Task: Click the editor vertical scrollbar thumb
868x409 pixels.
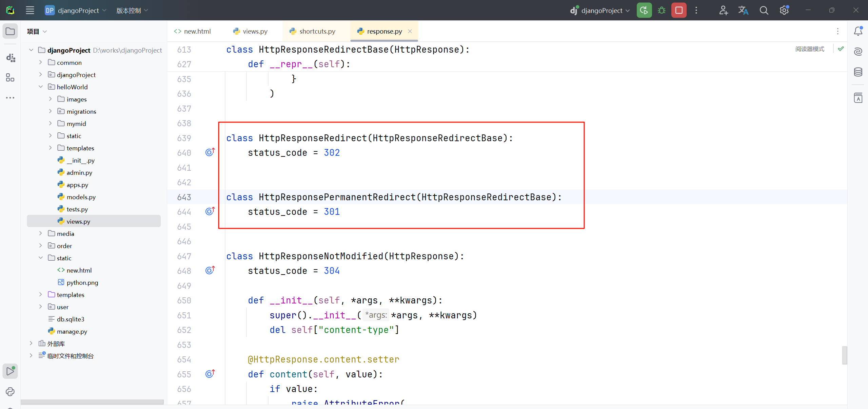Action: pyautogui.click(x=844, y=355)
